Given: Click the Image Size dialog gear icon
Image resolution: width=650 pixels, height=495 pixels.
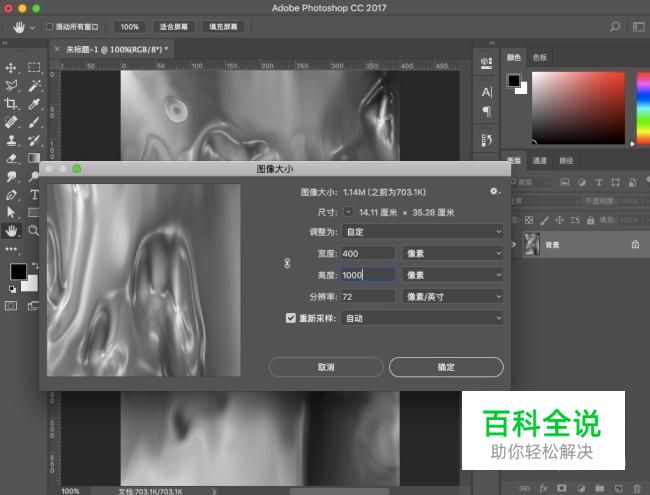Looking at the screenshot, I should tap(494, 191).
